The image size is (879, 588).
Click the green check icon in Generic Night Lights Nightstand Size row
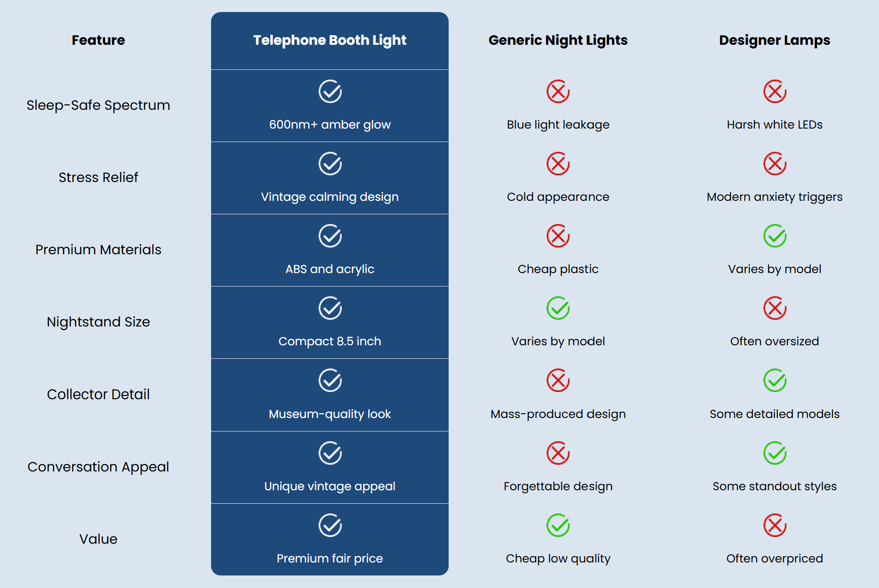558,308
